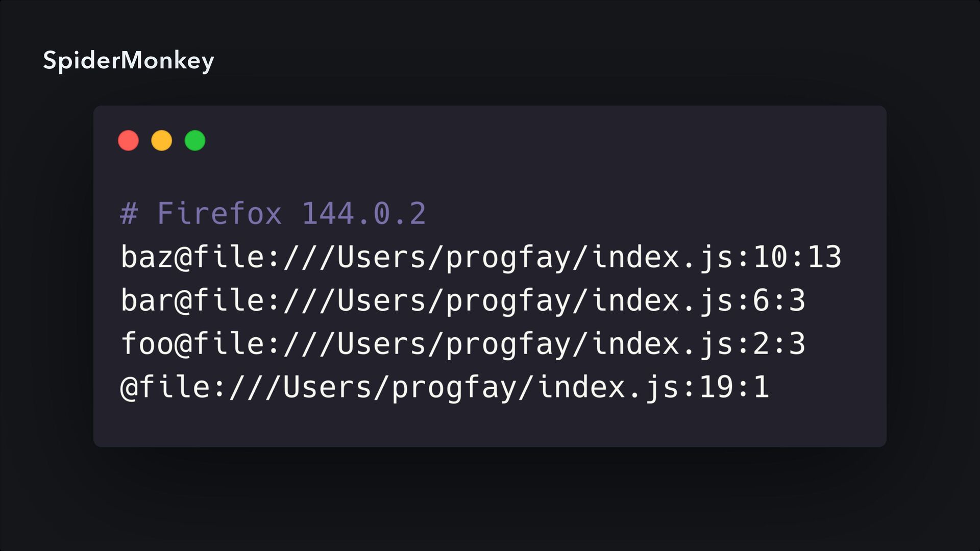This screenshot has height=551, width=980.
Task: Click the hash symbol before Firefox
Action: [x=129, y=213]
